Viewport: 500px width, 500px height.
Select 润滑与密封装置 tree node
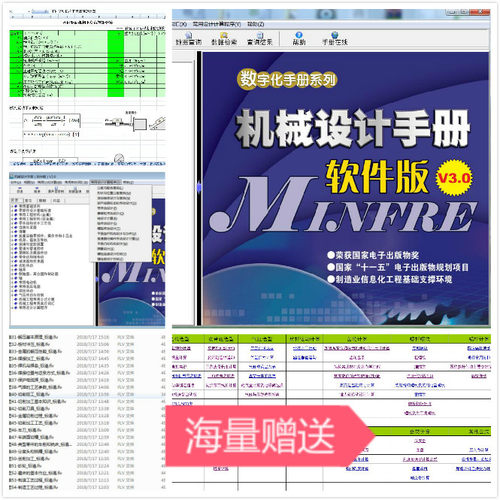pyautogui.click(x=31, y=244)
